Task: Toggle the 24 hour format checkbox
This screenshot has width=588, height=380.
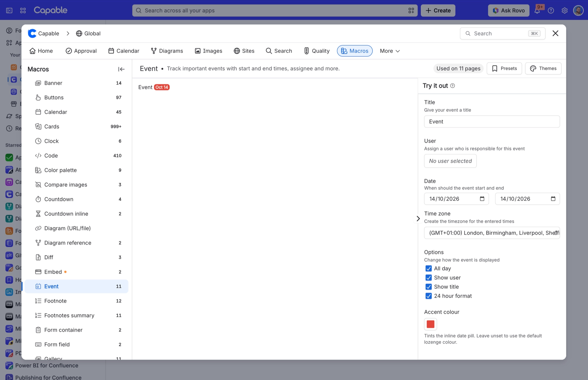Action: [429, 296]
